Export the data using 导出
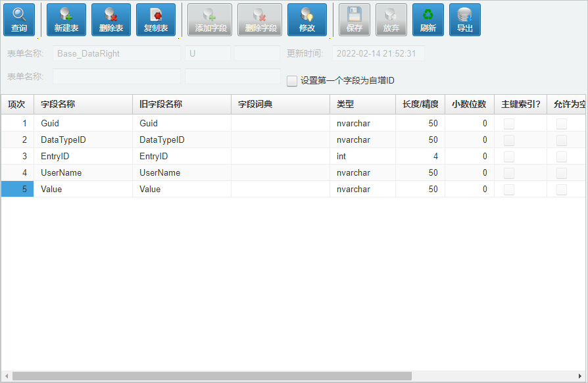 tap(464, 20)
